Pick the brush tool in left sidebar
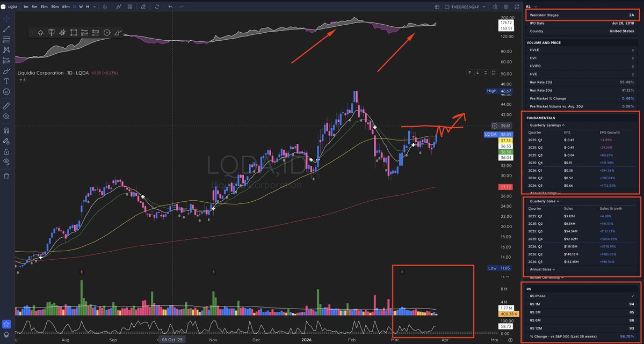Viewport: 644px width, 344px height. (6, 71)
